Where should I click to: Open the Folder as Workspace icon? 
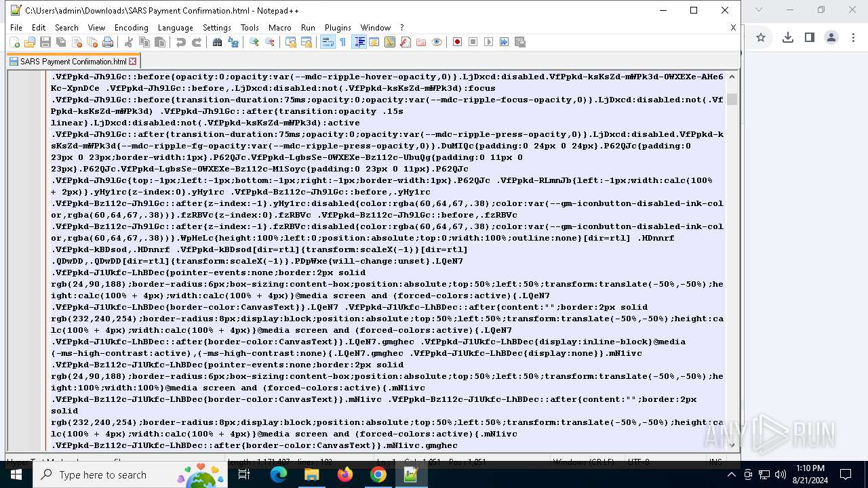pyautogui.click(x=421, y=42)
